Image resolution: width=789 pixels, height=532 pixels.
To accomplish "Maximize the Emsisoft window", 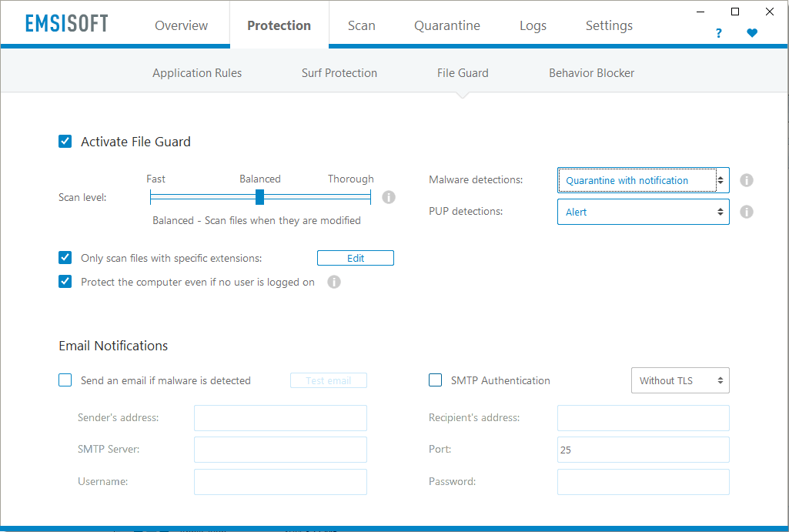I will (x=735, y=12).
